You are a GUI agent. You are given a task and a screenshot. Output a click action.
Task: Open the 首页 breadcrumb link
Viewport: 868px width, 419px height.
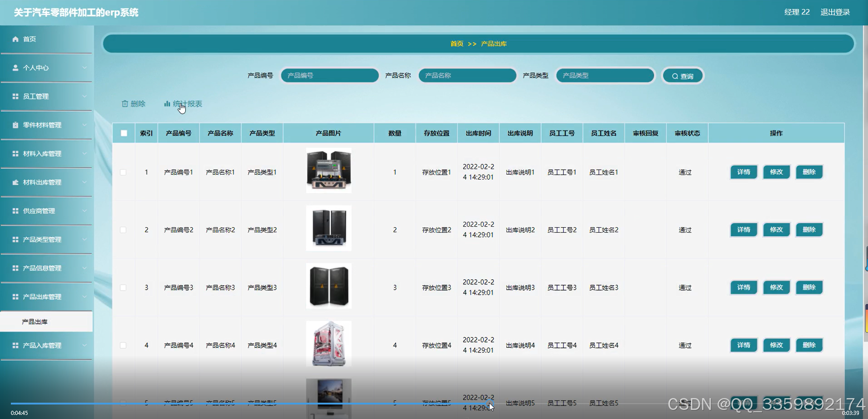[456, 44]
